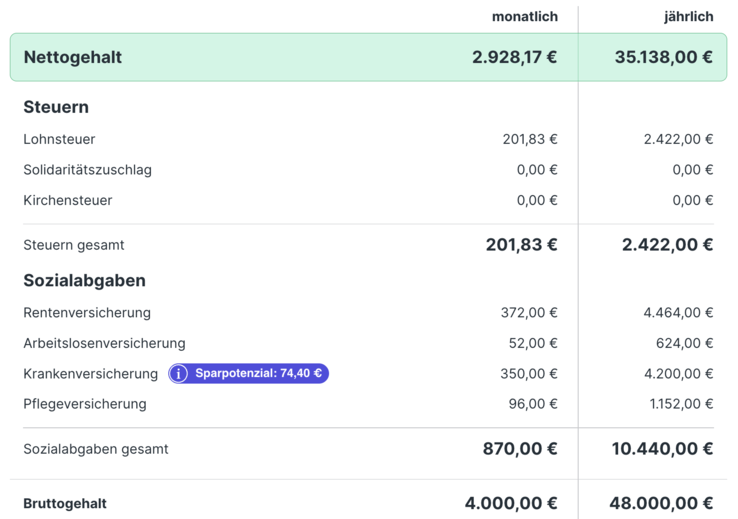Click the Steuern section heading

point(56,107)
